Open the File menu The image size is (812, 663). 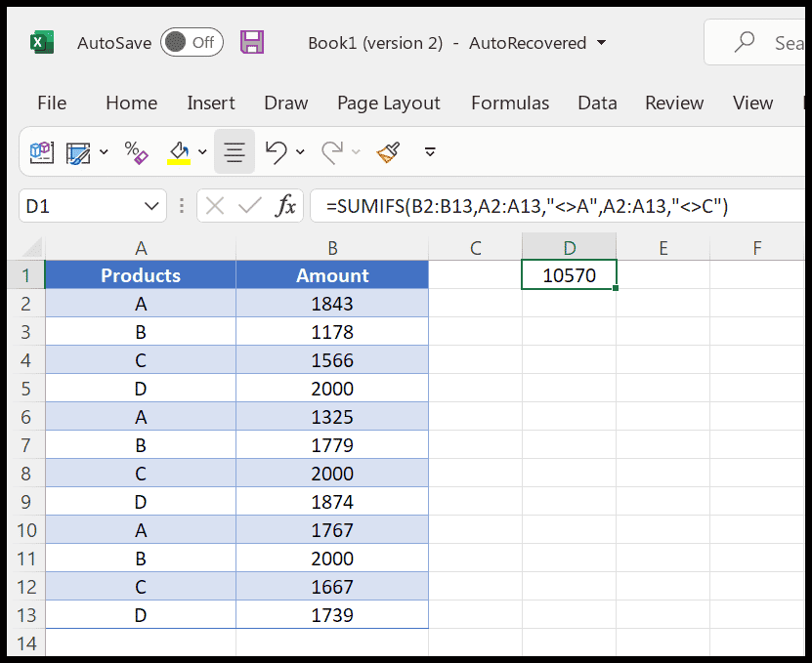point(52,103)
